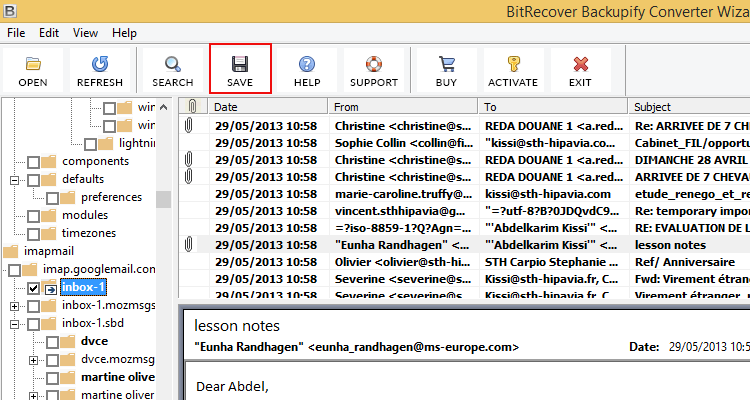The width and height of the screenshot is (750, 400).
Task: Click sender address eunha_randhagen@ms-europe.com in preview
Action: coord(413,347)
